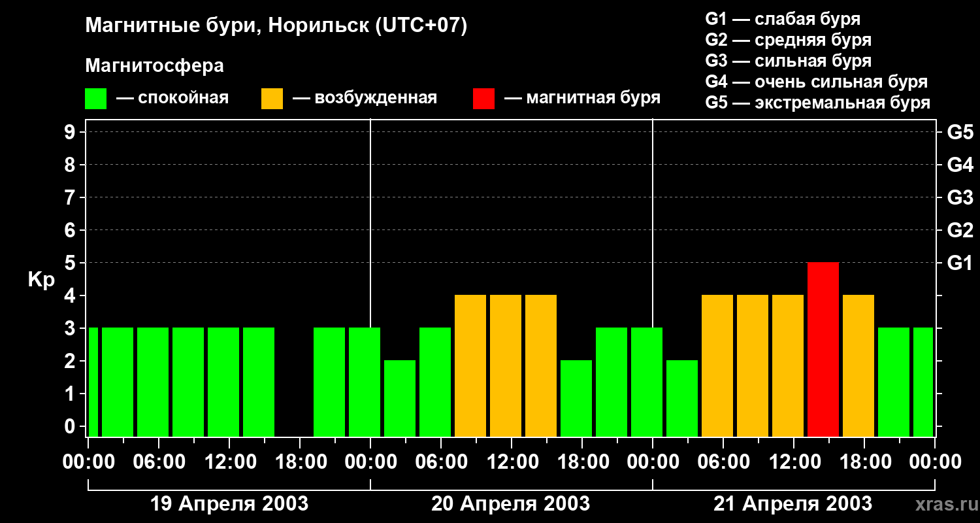Click the yellow bar for 20 April 13:00–16:00

point(541,365)
